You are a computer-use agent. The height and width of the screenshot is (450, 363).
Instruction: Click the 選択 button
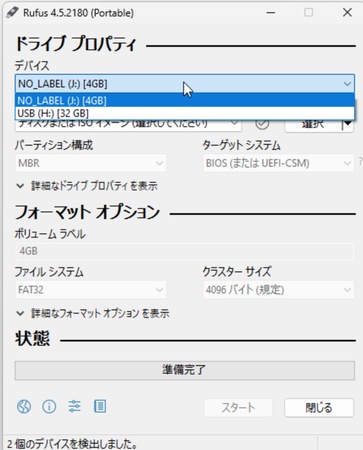pyautogui.click(x=313, y=125)
